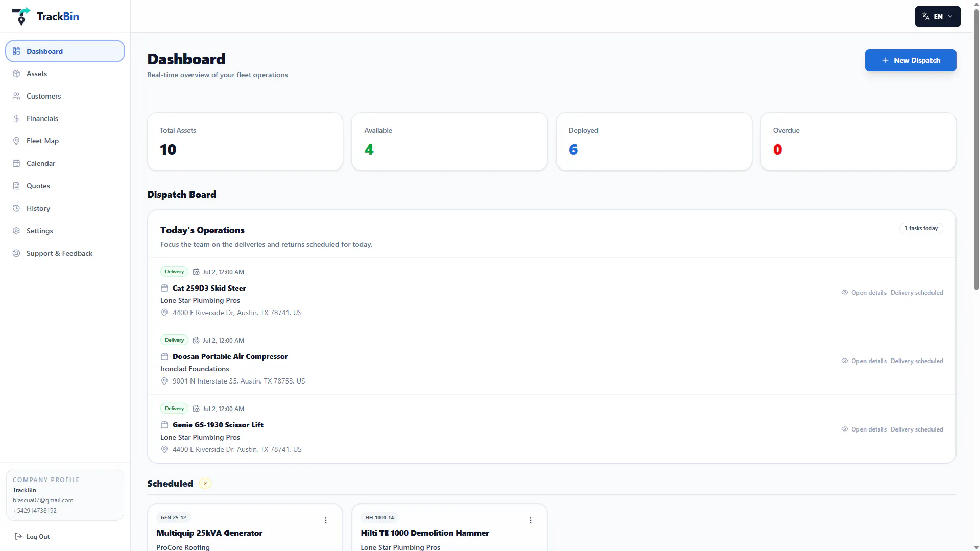Go to Assets page
Viewport: 980px width, 551px height.
coord(65,74)
